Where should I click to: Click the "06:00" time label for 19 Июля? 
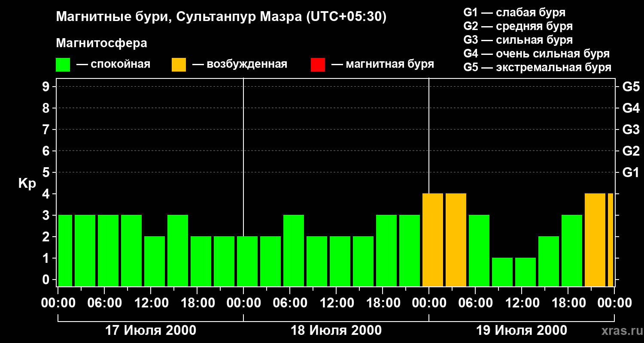pyautogui.click(x=475, y=303)
